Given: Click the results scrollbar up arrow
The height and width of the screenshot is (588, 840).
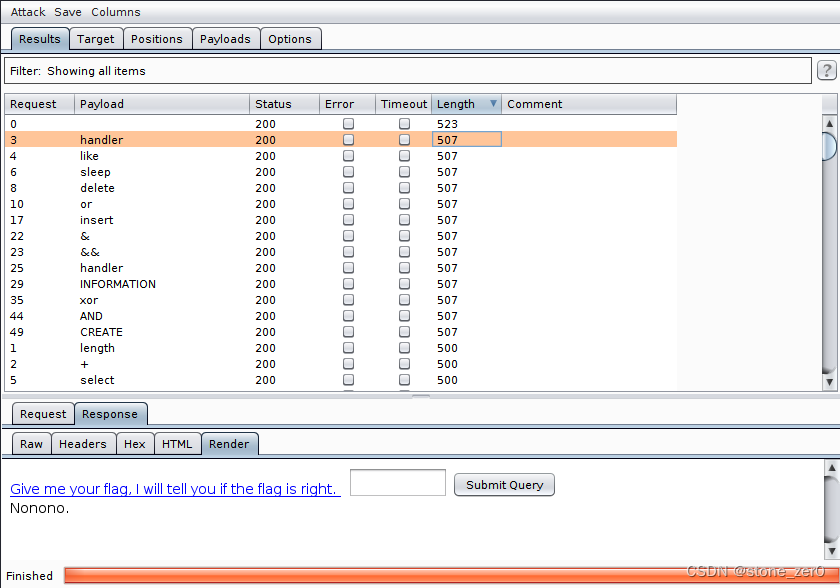Looking at the screenshot, I should pyautogui.click(x=829, y=125).
